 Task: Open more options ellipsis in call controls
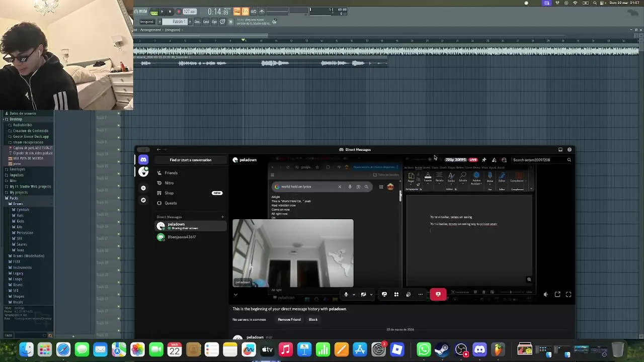coord(421,295)
